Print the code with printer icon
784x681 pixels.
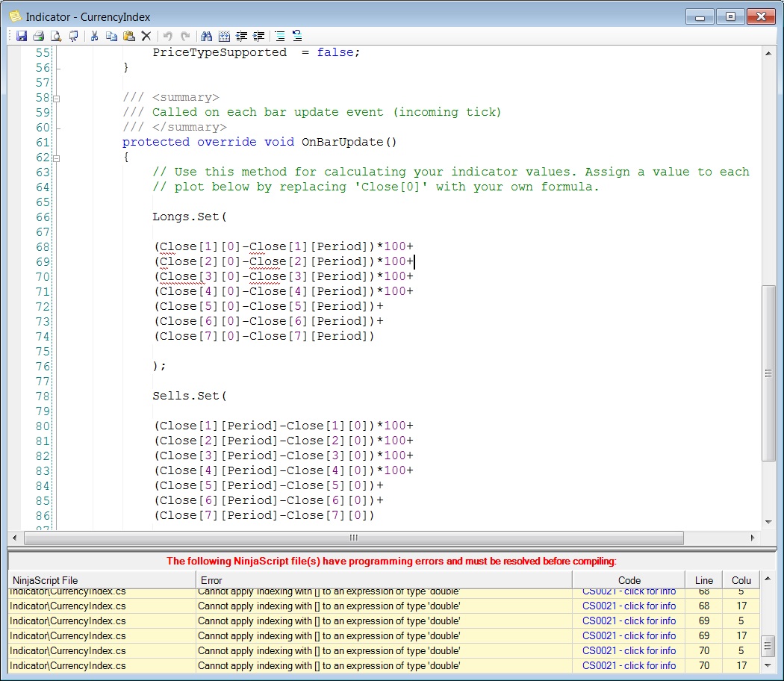click(39, 36)
